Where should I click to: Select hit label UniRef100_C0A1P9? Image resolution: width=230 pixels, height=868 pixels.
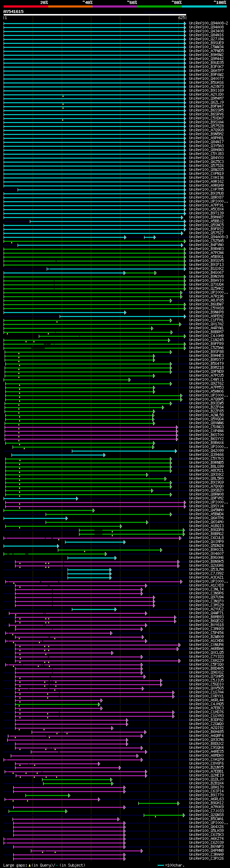pyautogui.click(x=206, y=759)
